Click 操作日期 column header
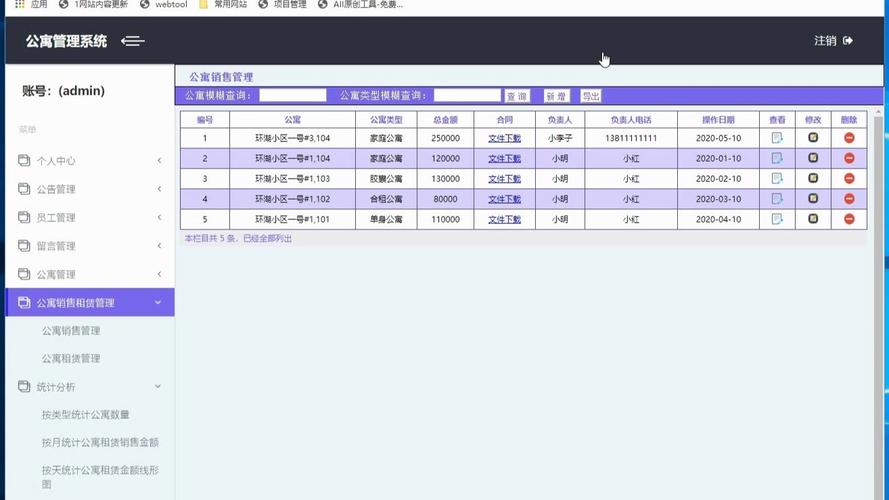The height and width of the screenshot is (500, 889). [x=718, y=120]
